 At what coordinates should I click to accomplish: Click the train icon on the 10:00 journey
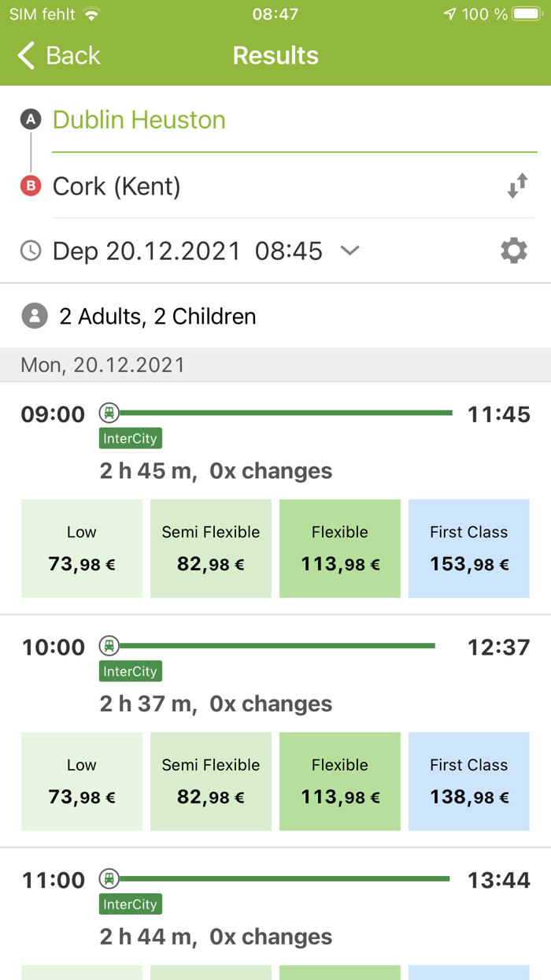point(109,645)
